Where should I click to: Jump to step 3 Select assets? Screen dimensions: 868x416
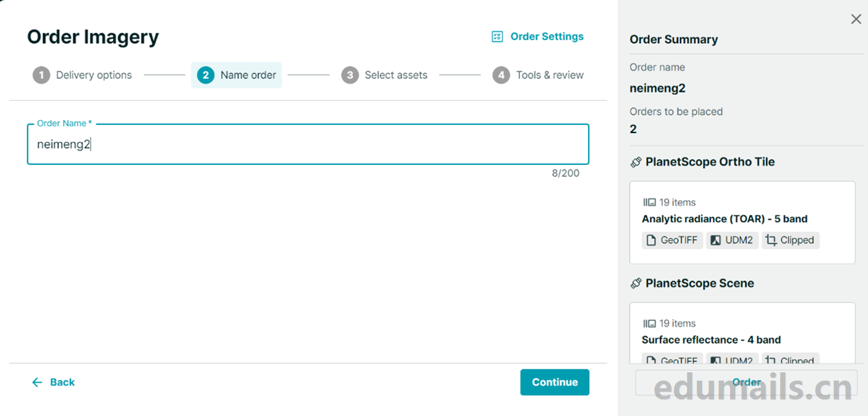tap(384, 75)
